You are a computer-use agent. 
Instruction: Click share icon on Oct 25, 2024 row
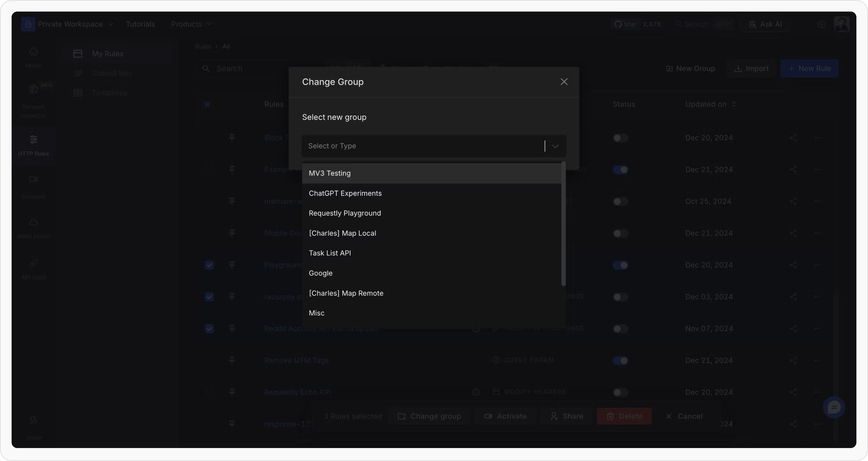[793, 202]
